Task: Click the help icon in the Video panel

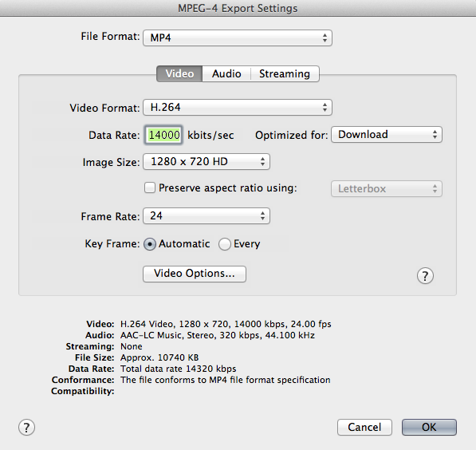Action: point(425,276)
